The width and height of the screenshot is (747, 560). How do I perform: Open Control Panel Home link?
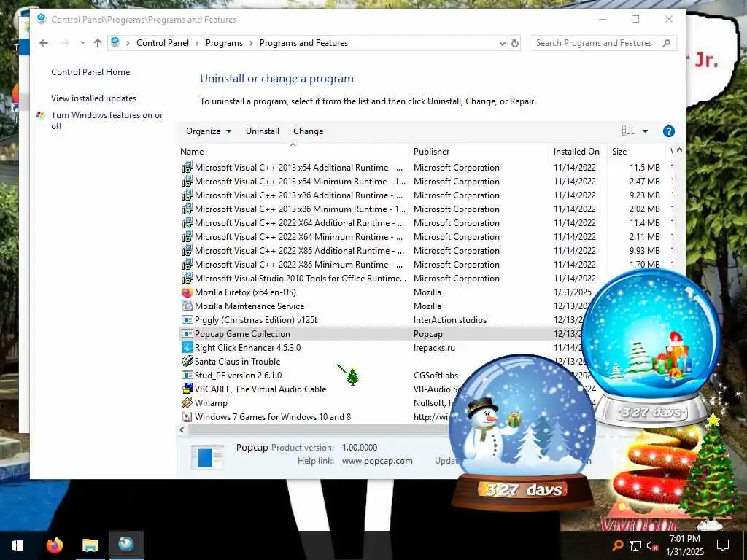(90, 72)
